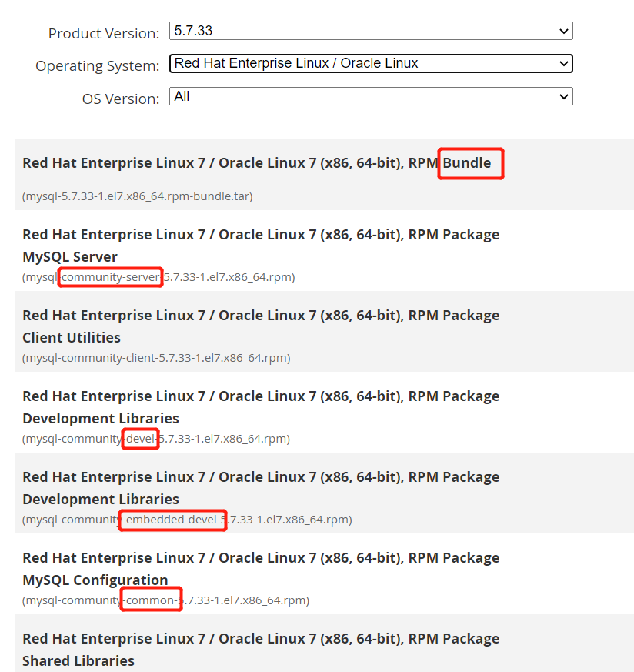Click the Product Version dropdown arrow
The image size is (634, 672).
coord(564,32)
